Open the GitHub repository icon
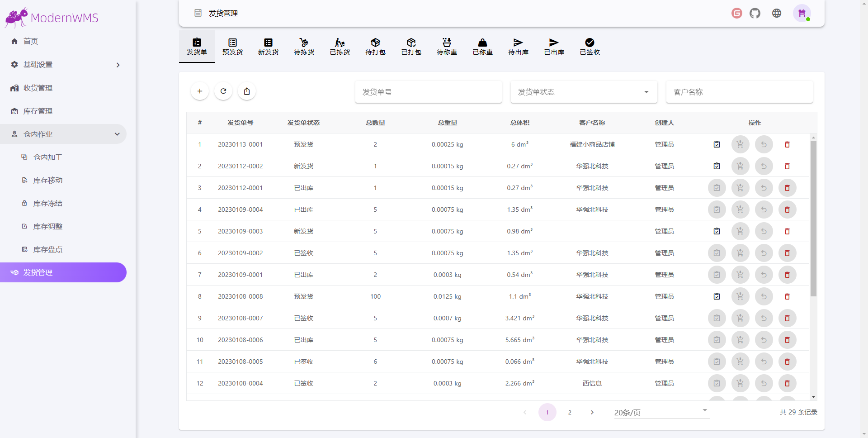868x438 pixels. pyautogui.click(x=755, y=13)
